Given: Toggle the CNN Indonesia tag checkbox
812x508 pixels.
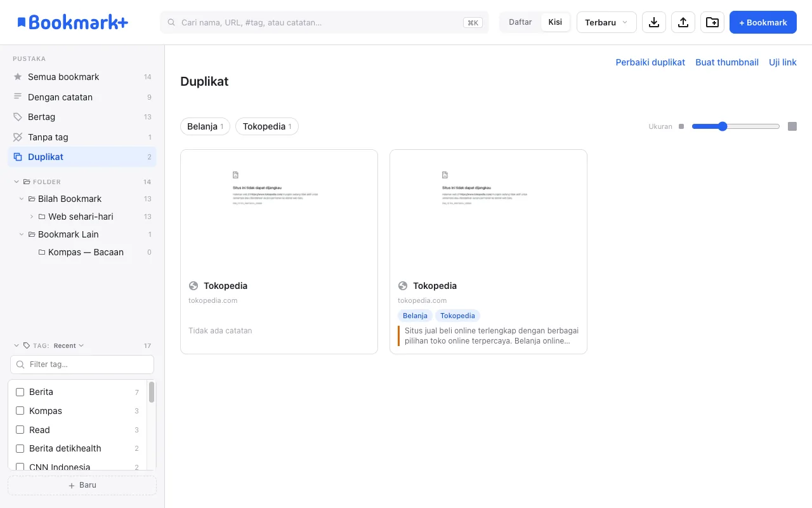Looking at the screenshot, I should click(20, 467).
